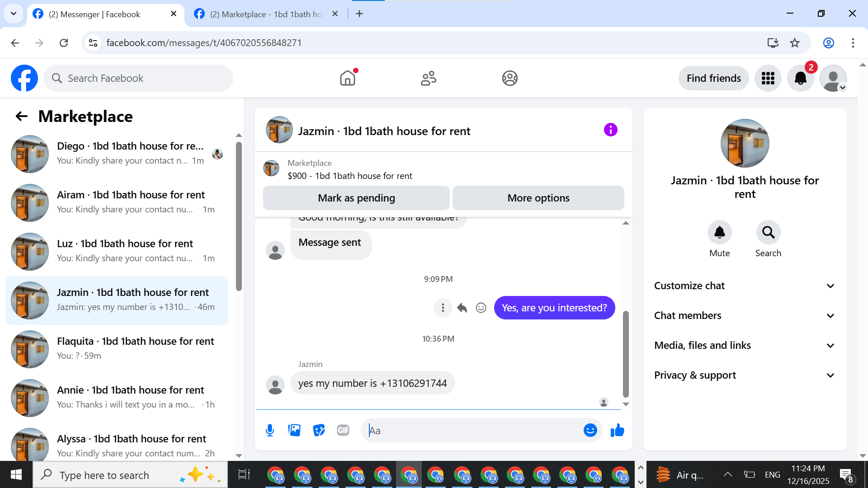Screen dimensions: 868x488
Task: Click Mark as pending button
Action: [x=356, y=198]
